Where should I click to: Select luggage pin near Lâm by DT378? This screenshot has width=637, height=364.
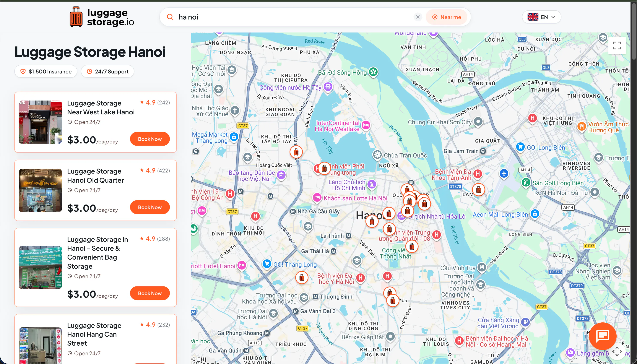point(478,190)
